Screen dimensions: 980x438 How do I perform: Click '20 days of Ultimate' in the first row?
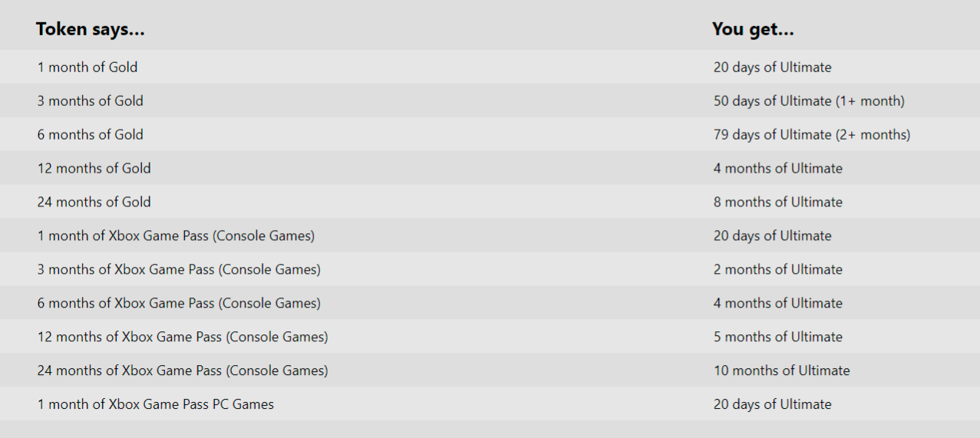click(772, 67)
